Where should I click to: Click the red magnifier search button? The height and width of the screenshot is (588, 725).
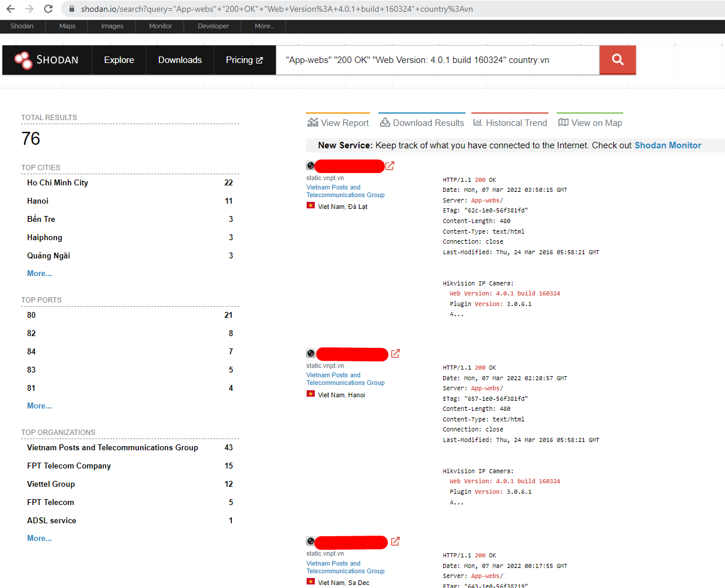(617, 59)
